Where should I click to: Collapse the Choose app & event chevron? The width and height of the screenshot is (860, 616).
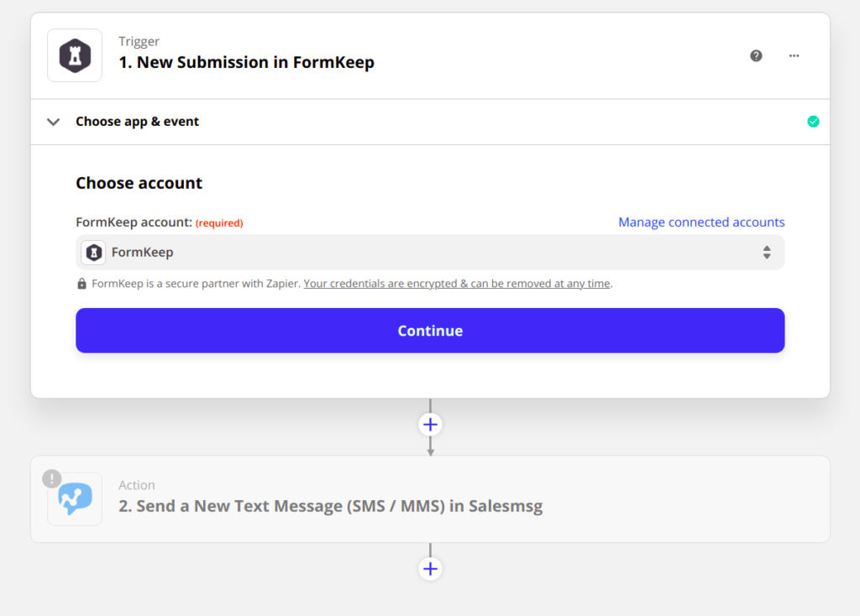(x=54, y=122)
